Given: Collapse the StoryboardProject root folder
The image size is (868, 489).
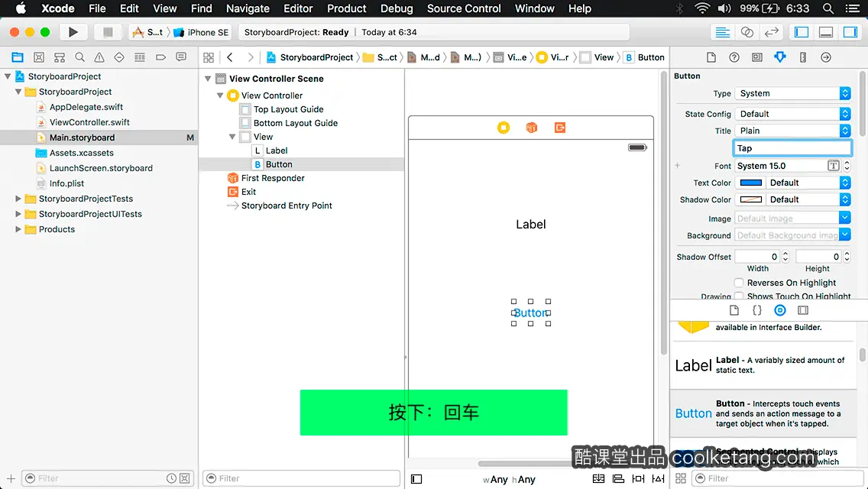Looking at the screenshot, I should pyautogui.click(x=8, y=76).
